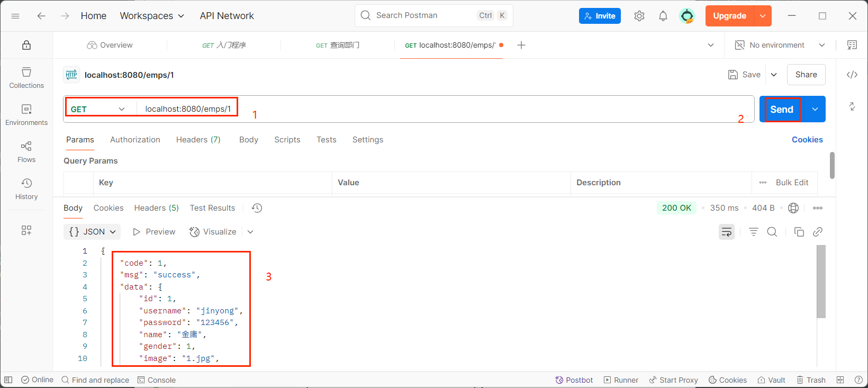Switch to the Overview tab

[x=110, y=45]
